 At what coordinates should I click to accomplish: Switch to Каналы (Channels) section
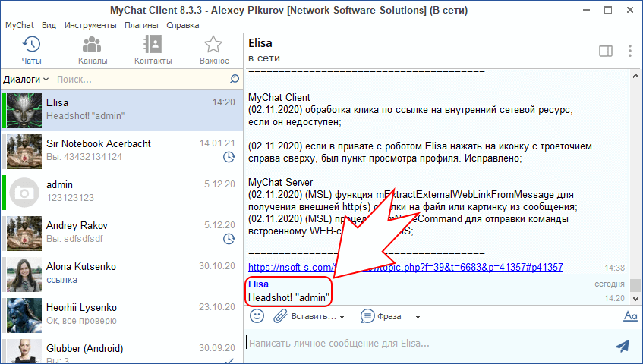tap(93, 50)
